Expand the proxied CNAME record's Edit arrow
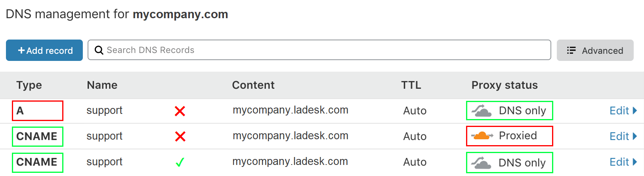The image size is (644, 176). click(634, 136)
